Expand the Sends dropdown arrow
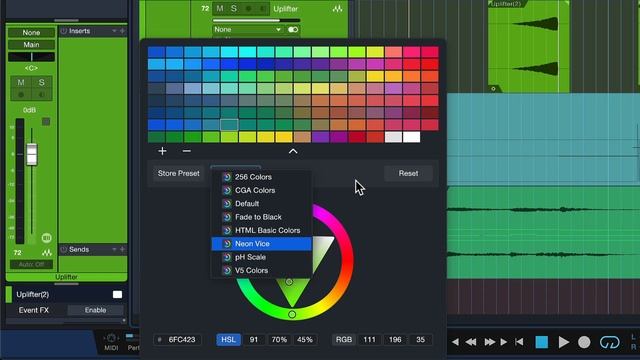This screenshot has width=640, height=360. coord(114,249)
